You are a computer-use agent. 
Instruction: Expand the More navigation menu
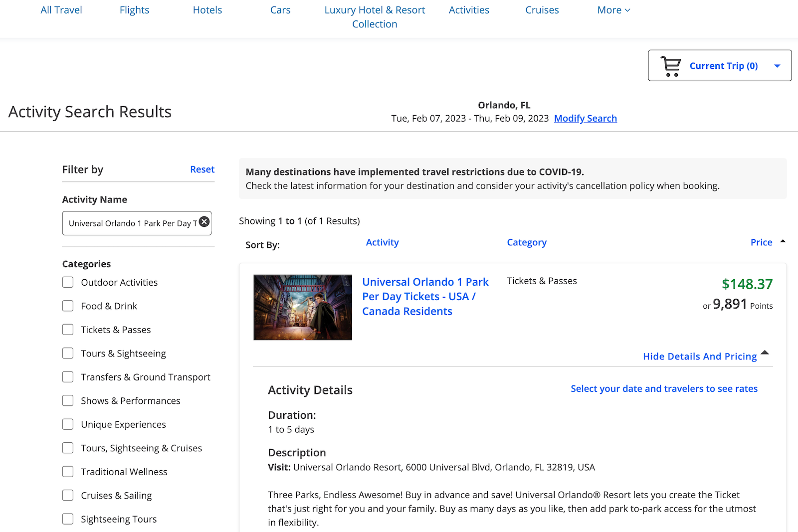(613, 9)
